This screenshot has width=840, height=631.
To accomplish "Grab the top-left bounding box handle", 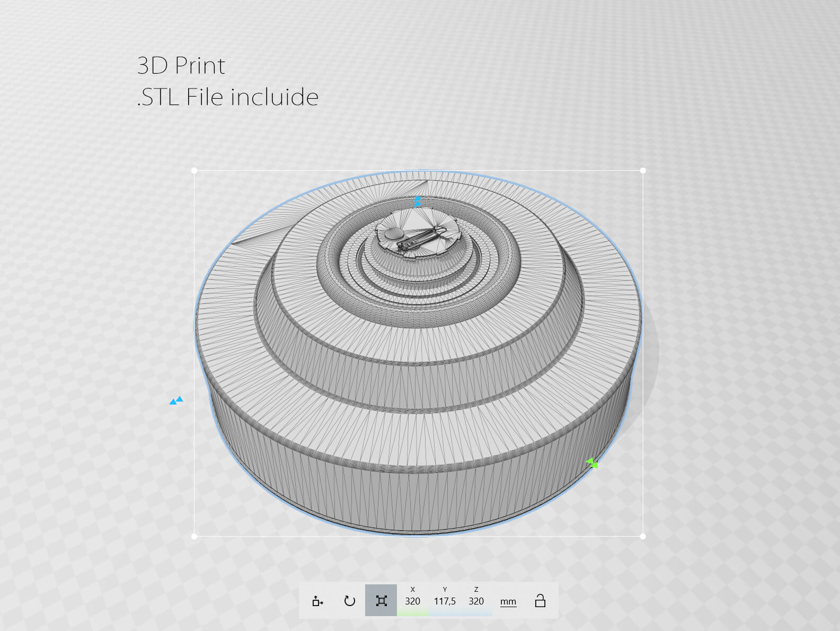I will coord(194,171).
